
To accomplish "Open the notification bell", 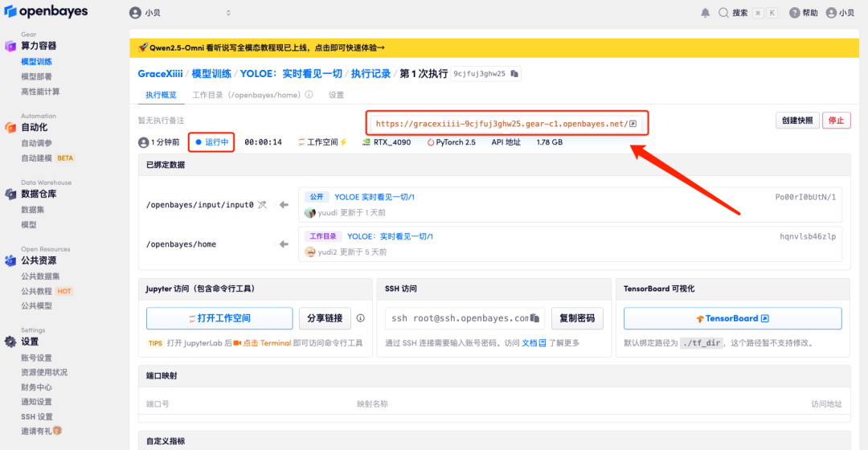I will pos(706,13).
